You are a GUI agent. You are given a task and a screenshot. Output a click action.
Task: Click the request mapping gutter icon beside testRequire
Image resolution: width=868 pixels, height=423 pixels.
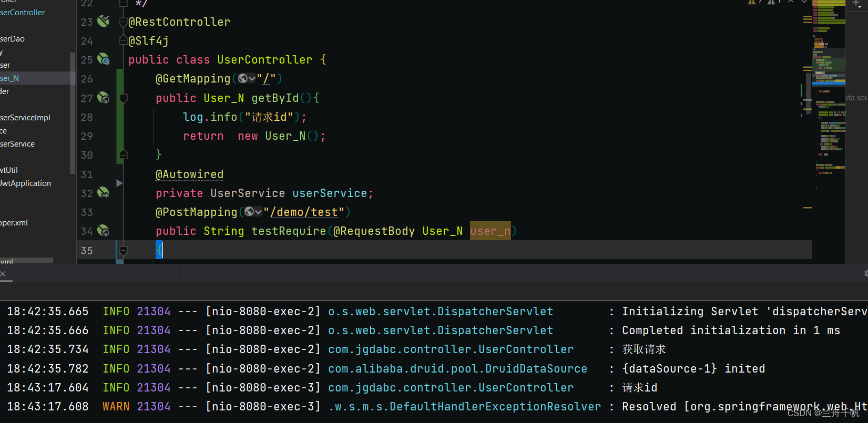(x=104, y=231)
